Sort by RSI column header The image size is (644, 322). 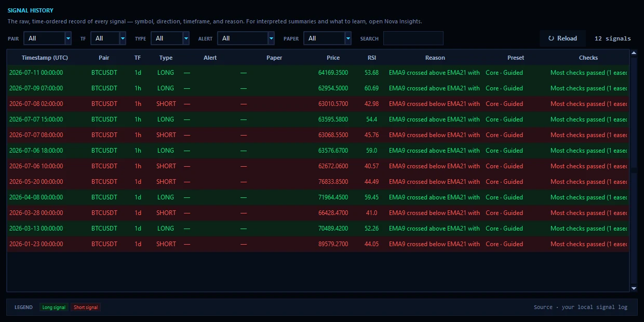372,58
